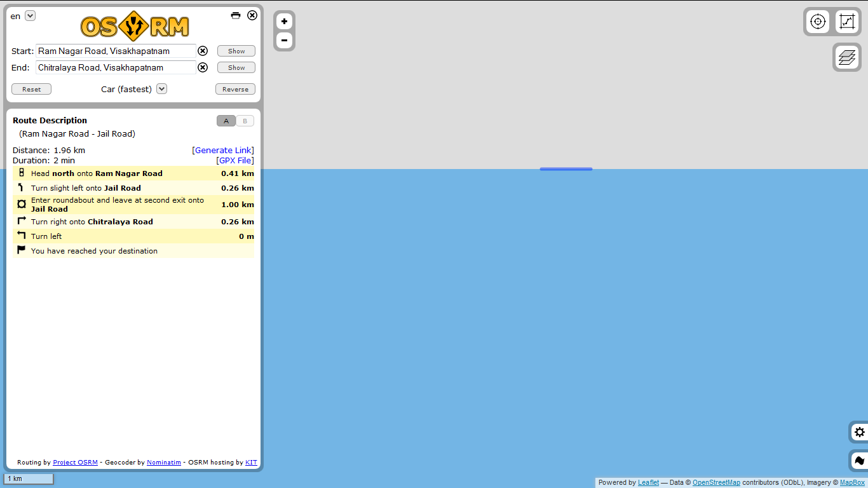Open the OpenStreetMap attribution link
Screen dimensions: 868x488
pyautogui.click(x=716, y=482)
